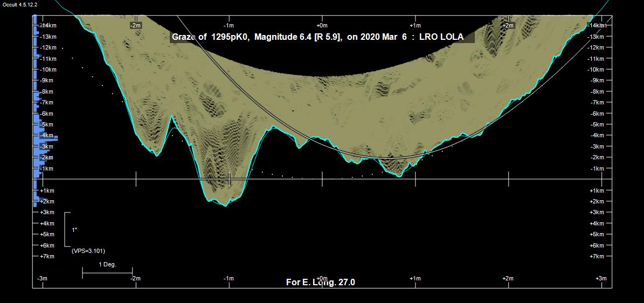Click the -3m label at bottom left
The height and width of the screenshot is (303, 644).
tap(42, 278)
